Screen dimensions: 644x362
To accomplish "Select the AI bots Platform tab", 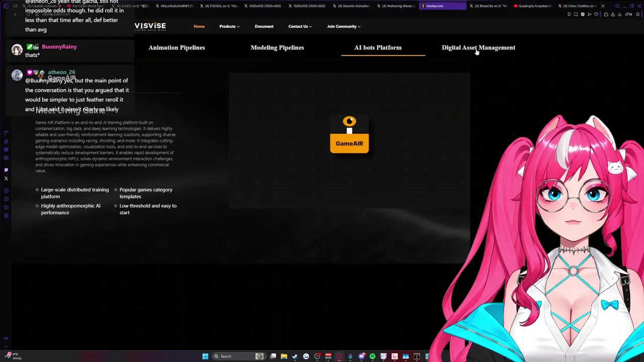I will click(x=378, y=48).
